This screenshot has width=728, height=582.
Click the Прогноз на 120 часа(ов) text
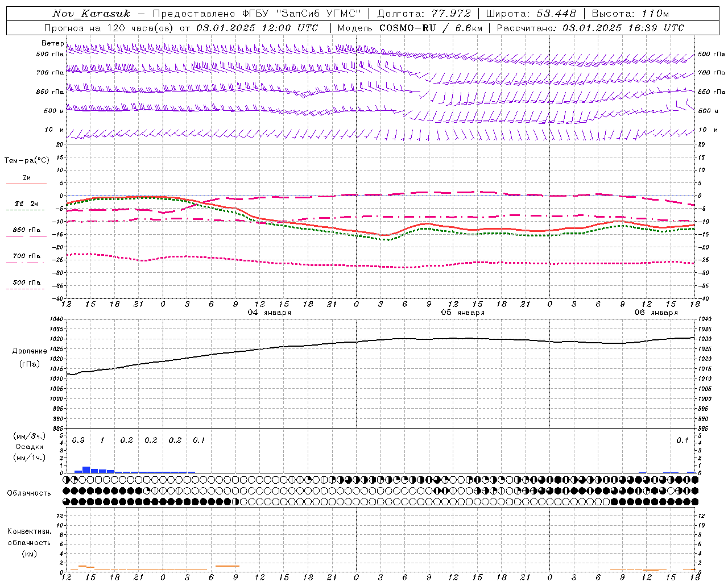click(x=110, y=28)
